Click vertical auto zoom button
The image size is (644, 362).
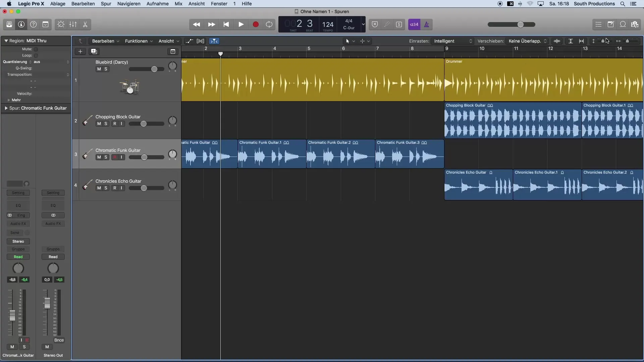[571, 41]
